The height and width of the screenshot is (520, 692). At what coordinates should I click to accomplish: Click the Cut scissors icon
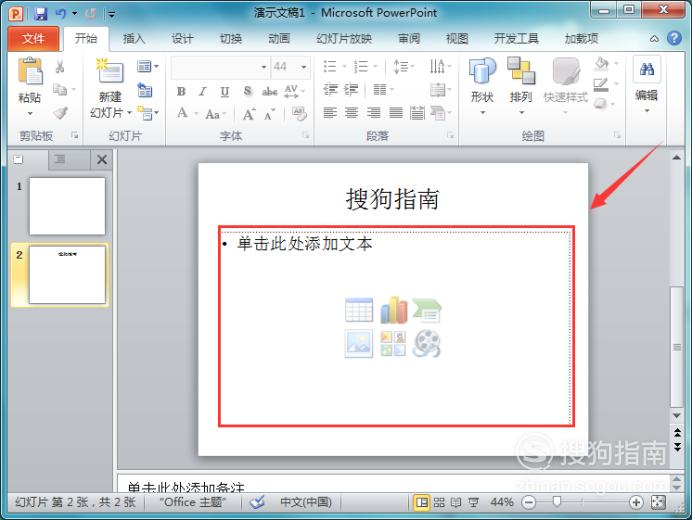(60, 67)
